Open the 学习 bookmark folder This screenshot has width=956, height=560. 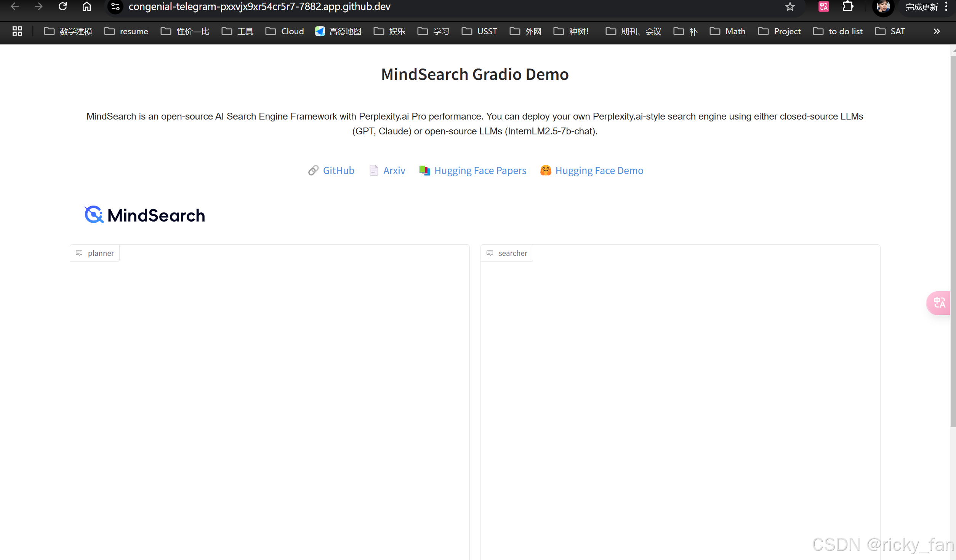433,31
